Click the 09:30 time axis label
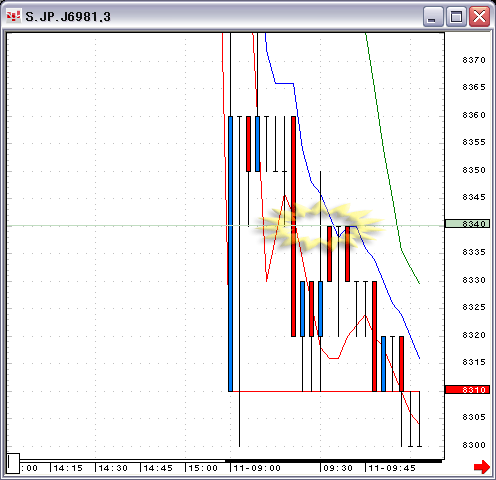 338,468
